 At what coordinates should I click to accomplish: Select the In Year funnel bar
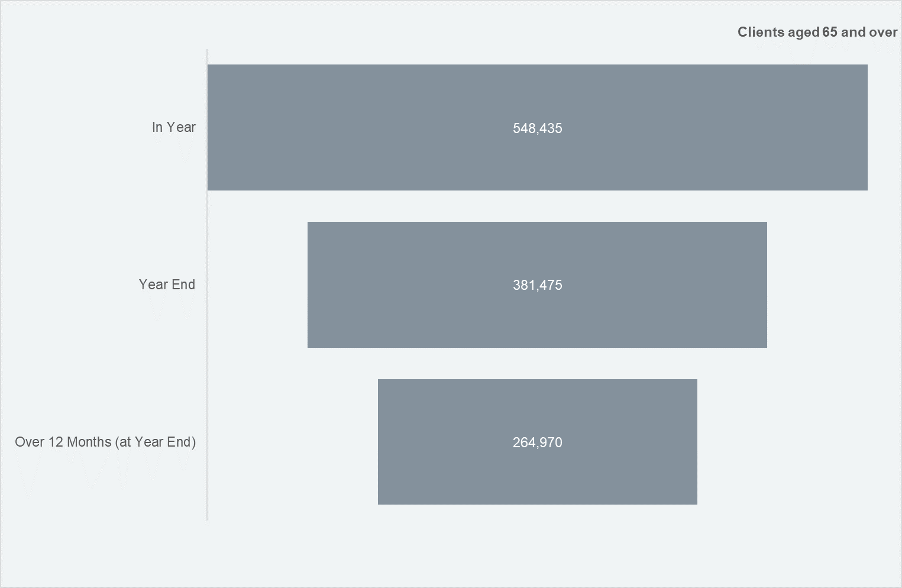(x=537, y=127)
